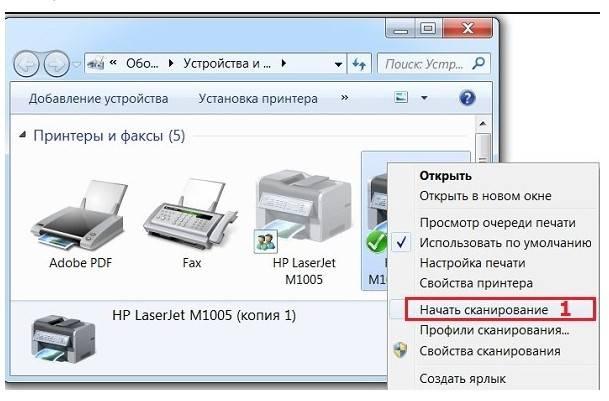Expand the Устройства и ... breadcrumb arrow
609x401 pixels.
tap(284, 63)
